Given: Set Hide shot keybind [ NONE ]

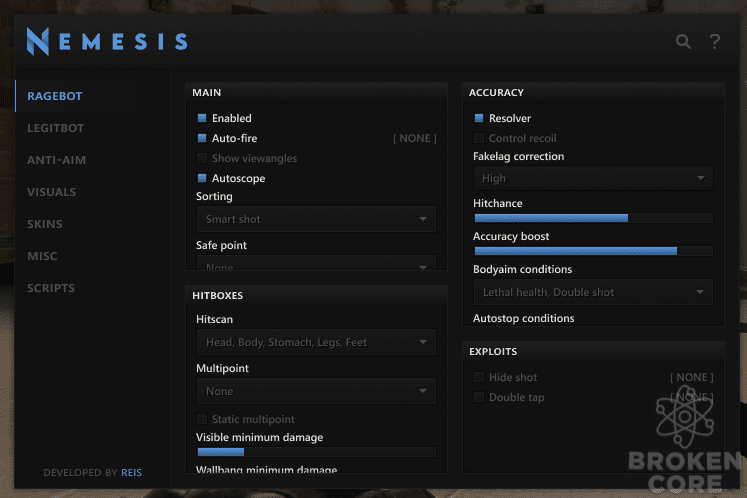Looking at the screenshot, I should pyautogui.click(x=692, y=377).
